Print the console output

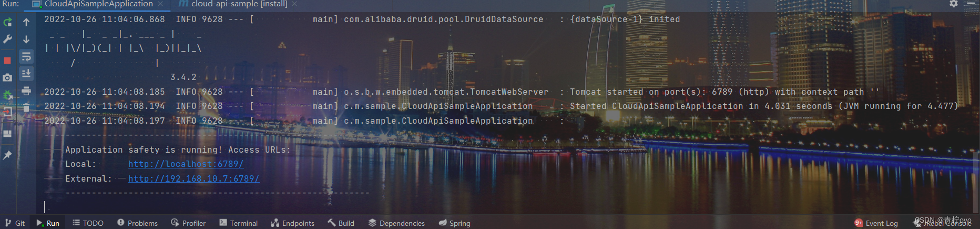pos(26,91)
